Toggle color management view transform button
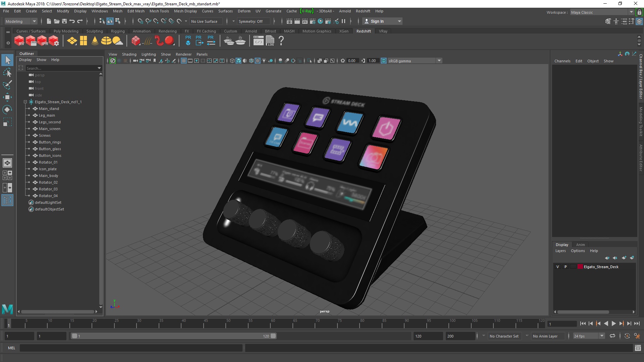 [384, 61]
